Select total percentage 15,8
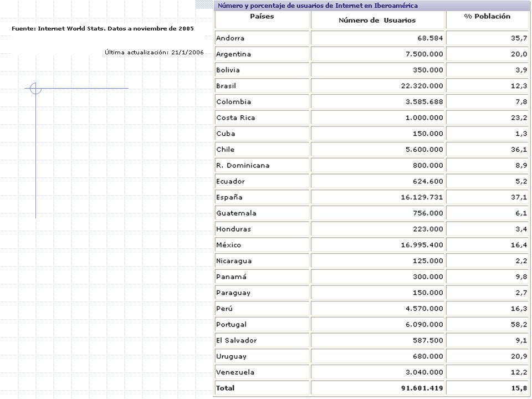 pyautogui.click(x=519, y=388)
